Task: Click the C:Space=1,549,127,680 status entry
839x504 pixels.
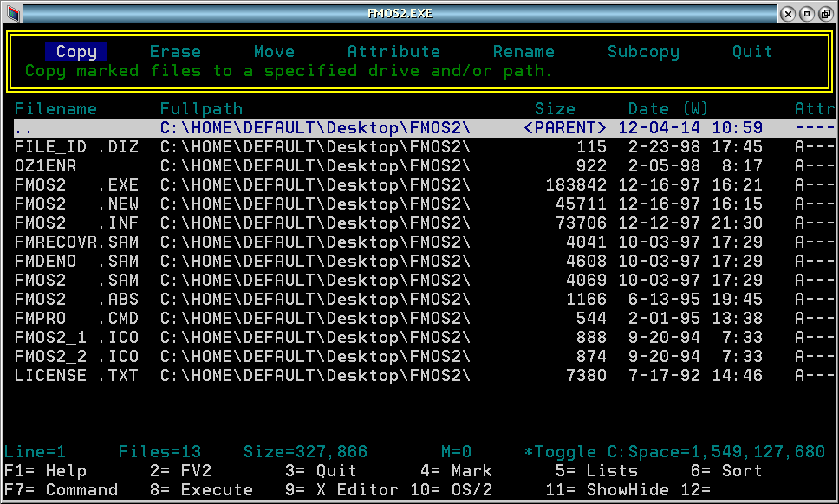Action: click(x=716, y=452)
